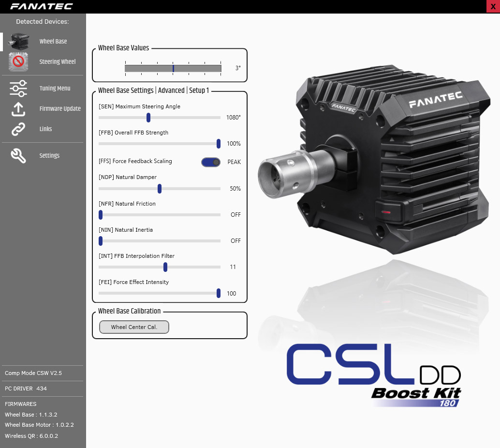The image size is (500, 448).
Task: Click the Overall FFB Strength slider handle
Action: coord(219,144)
